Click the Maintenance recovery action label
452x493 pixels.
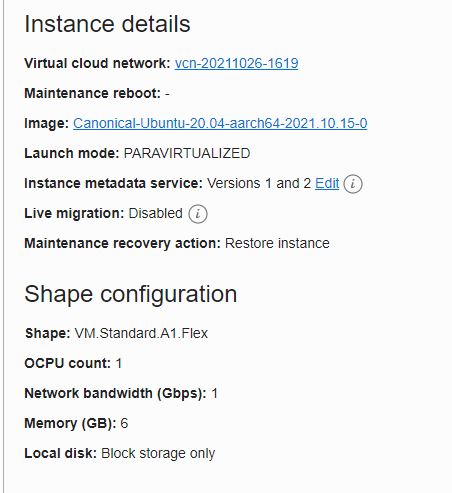click(x=122, y=243)
